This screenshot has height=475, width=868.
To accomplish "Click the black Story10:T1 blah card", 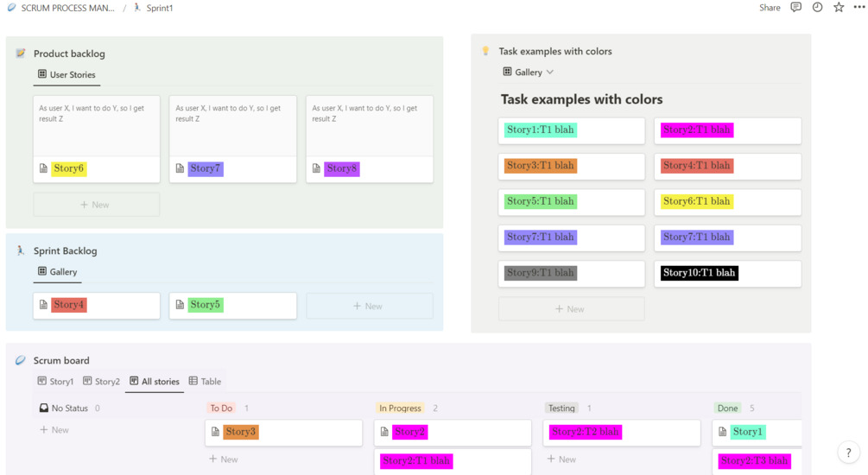I will coord(727,274).
